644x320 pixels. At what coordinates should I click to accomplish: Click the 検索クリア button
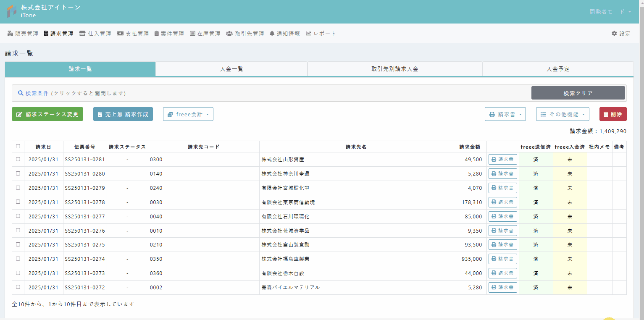click(578, 93)
